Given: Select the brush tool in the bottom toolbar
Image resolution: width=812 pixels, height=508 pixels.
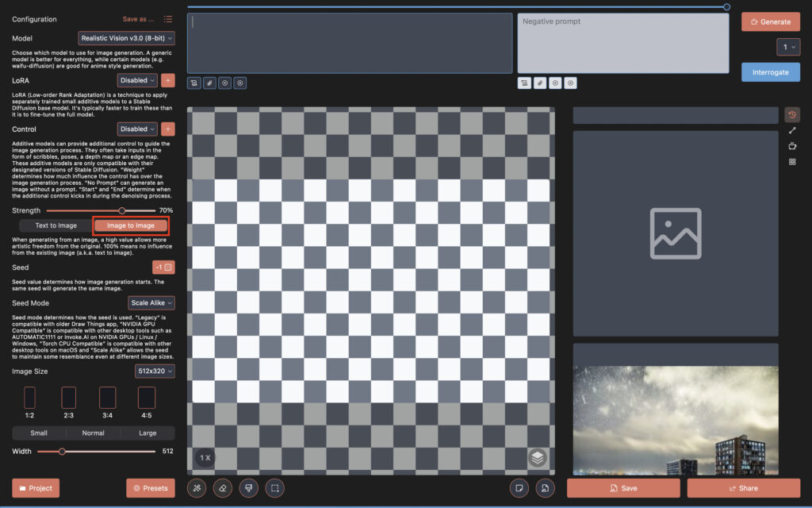Looking at the screenshot, I should point(248,488).
